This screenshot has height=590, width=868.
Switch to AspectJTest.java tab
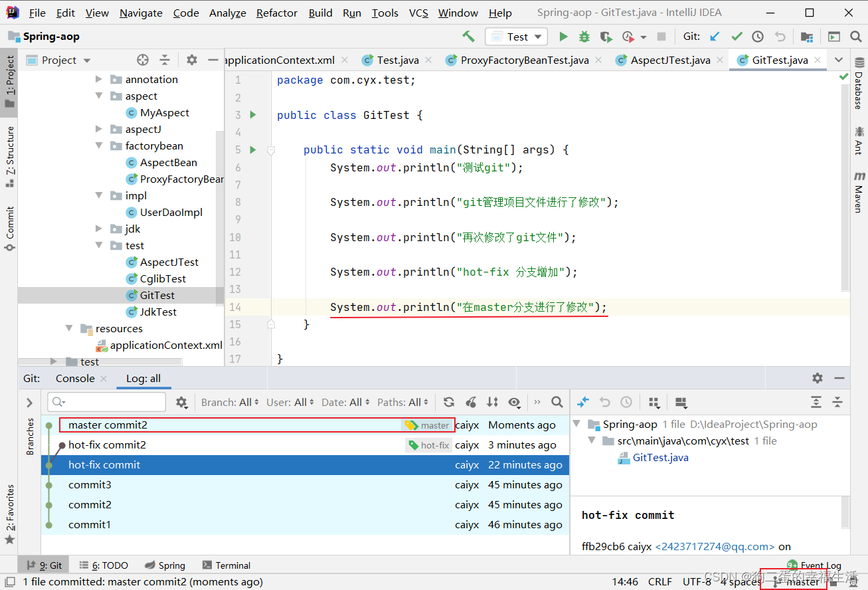[x=670, y=60]
